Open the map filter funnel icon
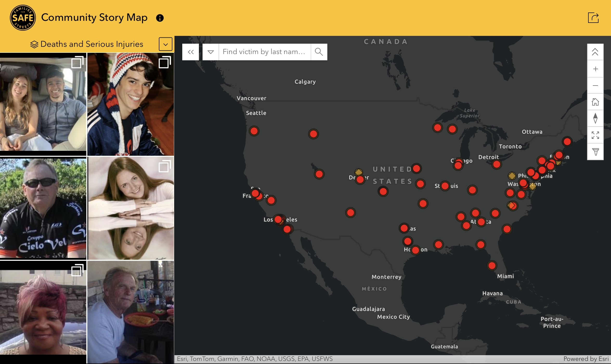Screen dimensions: 611x364 pyautogui.click(x=595, y=152)
